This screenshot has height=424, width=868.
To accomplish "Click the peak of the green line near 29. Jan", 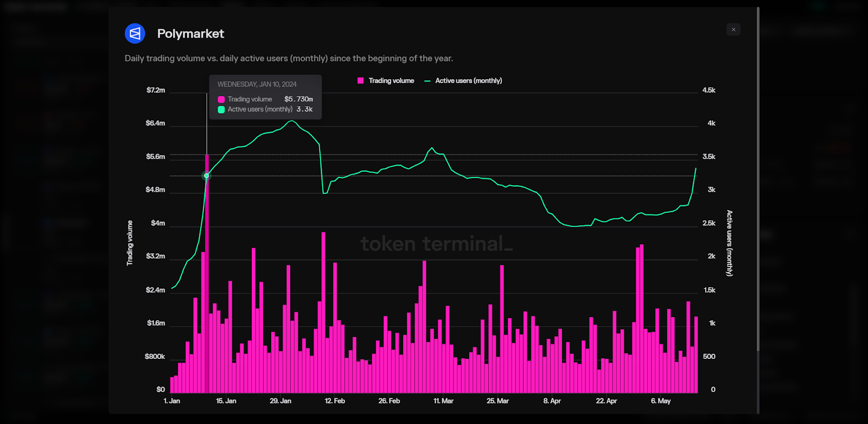I will coord(292,121).
